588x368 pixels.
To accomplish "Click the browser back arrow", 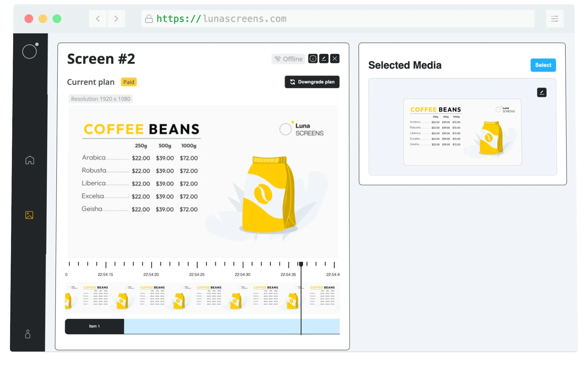I will [98, 19].
